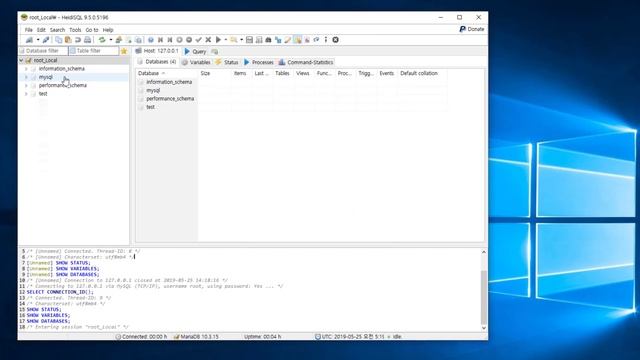Open the User manager toolbar icon
This screenshot has height=360, width=640.
coord(119,40)
